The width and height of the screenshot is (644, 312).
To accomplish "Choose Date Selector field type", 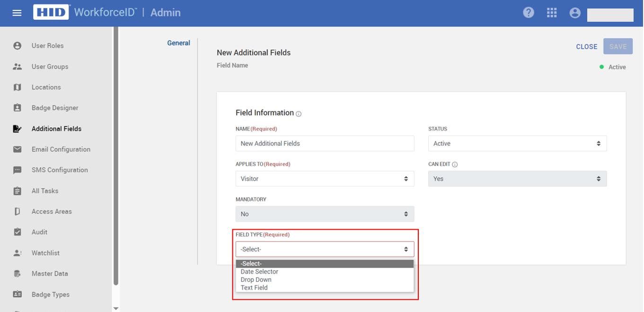I will tap(325, 272).
